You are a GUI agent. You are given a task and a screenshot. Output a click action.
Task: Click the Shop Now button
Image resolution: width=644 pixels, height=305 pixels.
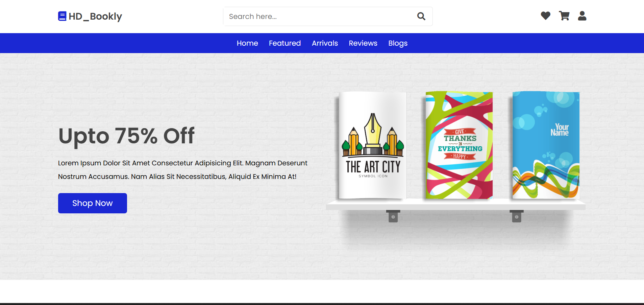click(x=93, y=203)
